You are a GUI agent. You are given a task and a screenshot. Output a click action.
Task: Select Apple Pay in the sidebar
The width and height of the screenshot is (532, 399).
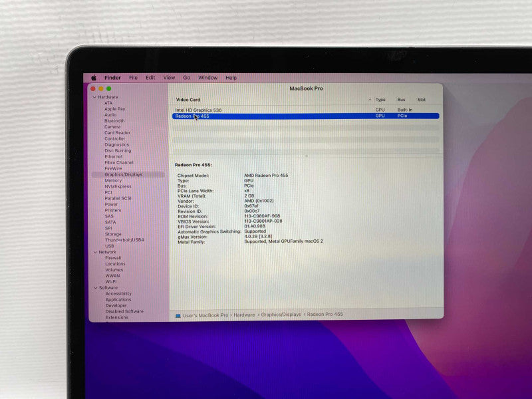(x=114, y=109)
